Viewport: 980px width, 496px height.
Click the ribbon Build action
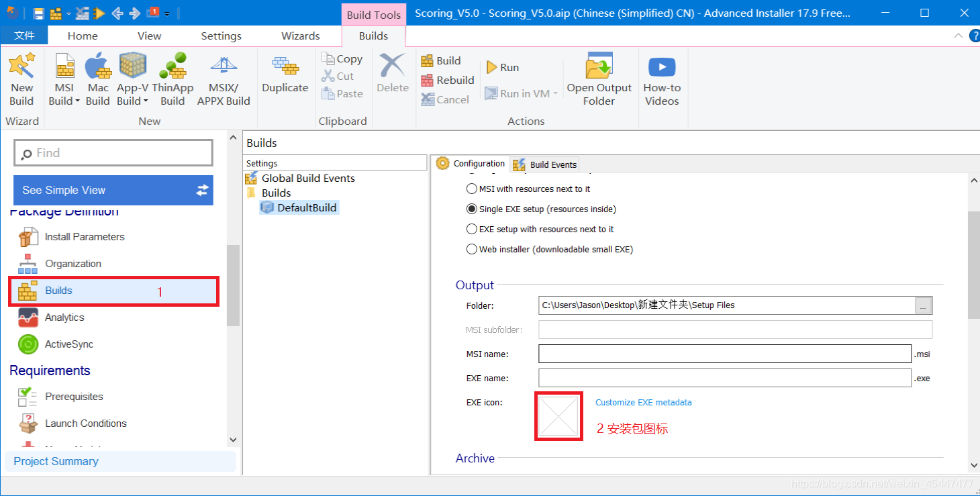click(441, 60)
